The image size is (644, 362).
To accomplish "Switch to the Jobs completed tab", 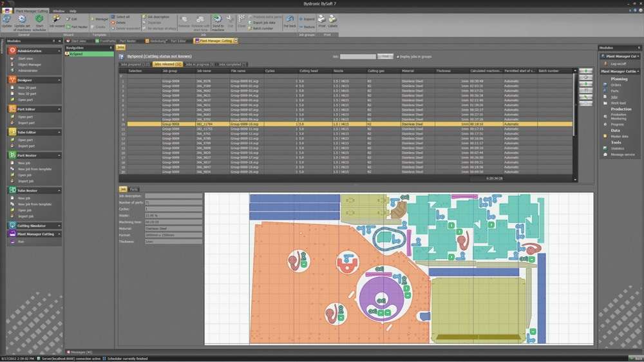I will coord(232,64).
